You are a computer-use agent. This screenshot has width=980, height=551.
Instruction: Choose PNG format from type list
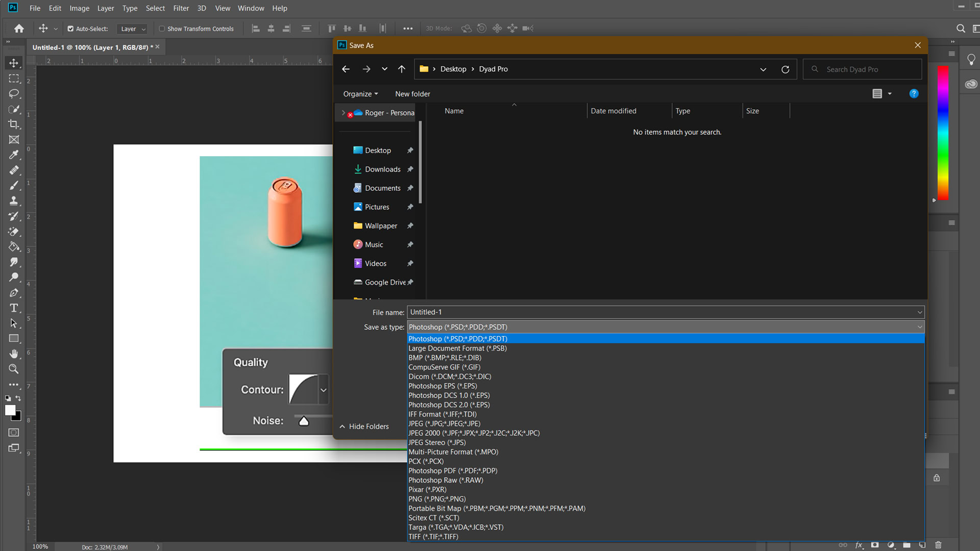tap(437, 499)
